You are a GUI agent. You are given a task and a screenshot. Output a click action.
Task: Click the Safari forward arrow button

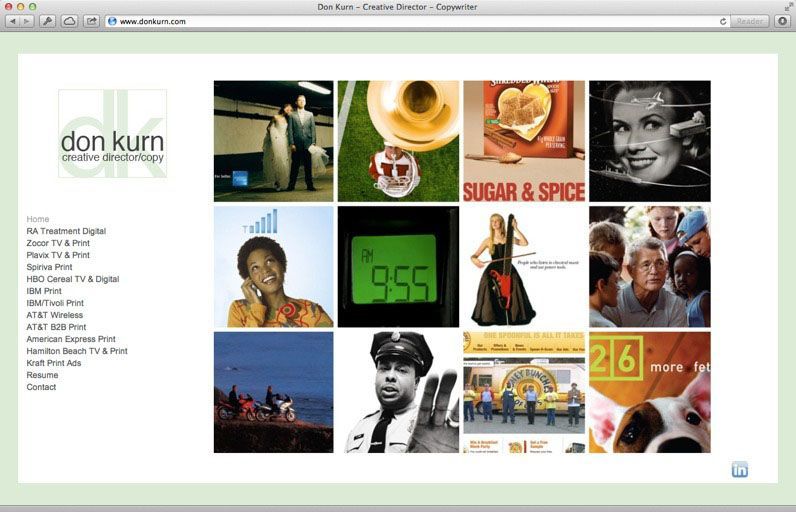(x=27, y=21)
